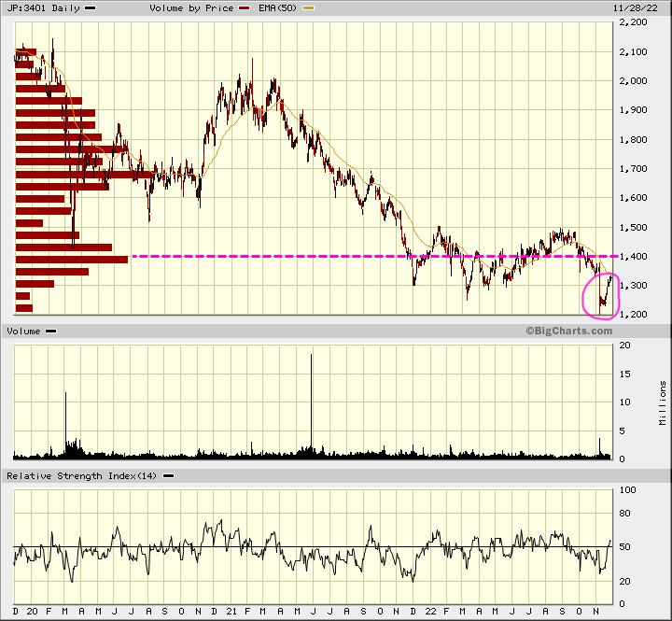The width and height of the screenshot is (672, 621).
Task: Click the black Volume legend swatch
Action: click(x=51, y=332)
